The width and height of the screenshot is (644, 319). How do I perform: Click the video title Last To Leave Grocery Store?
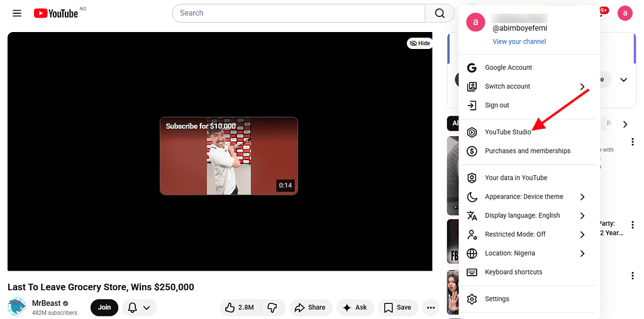[101, 287]
